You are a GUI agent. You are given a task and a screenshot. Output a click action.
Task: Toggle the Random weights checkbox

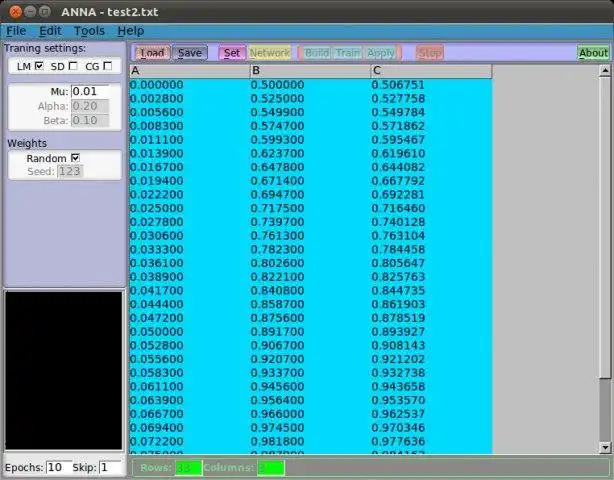pos(75,158)
